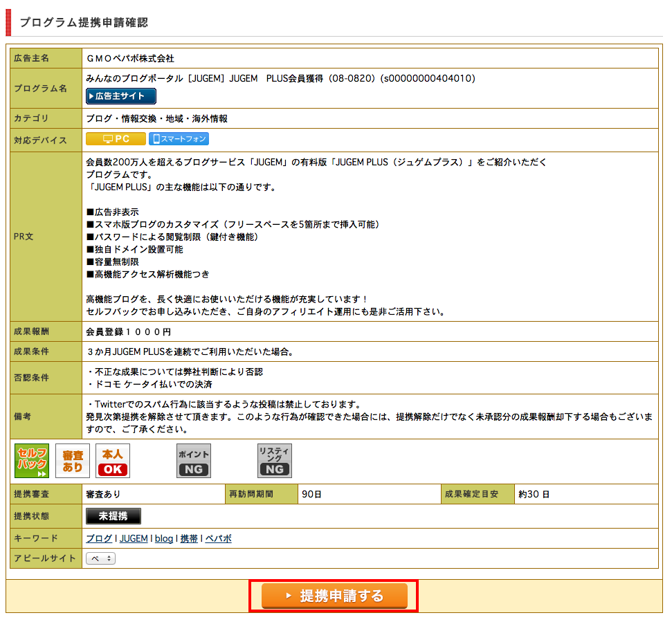Click the 提携状態 row label
672x622 pixels.
(x=31, y=516)
